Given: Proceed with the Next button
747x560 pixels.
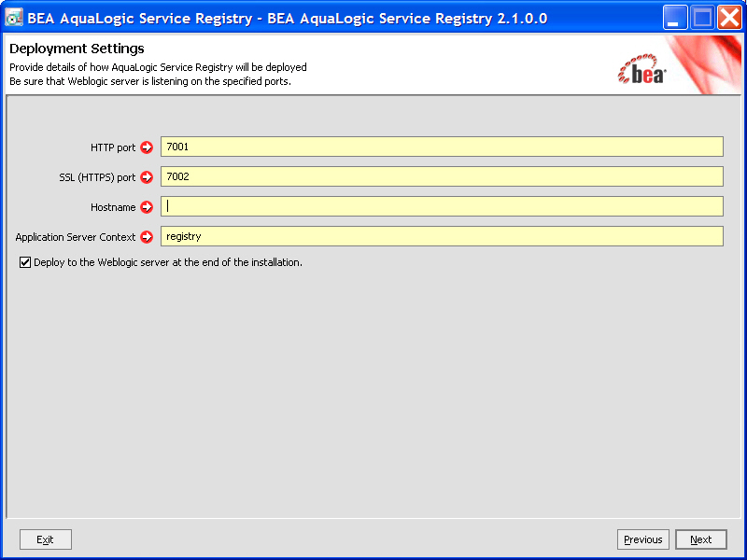Looking at the screenshot, I should pos(701,539).
